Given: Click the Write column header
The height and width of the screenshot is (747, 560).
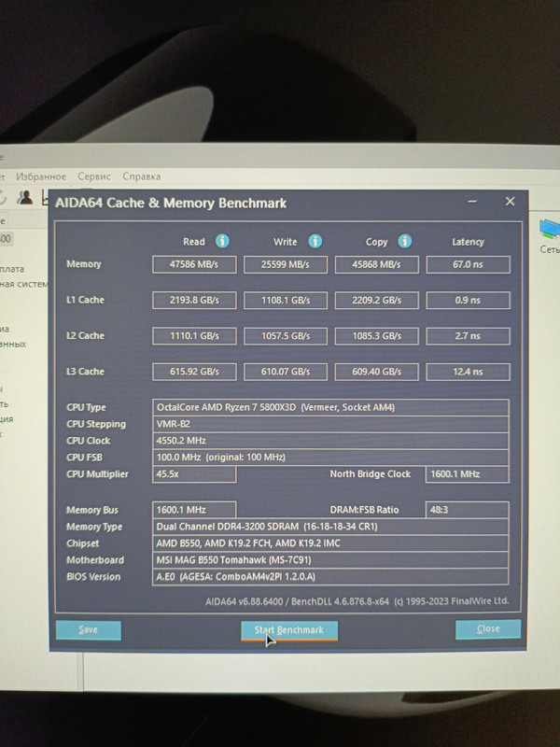Looking at the screenshot, I should click(x=286, y=242).
